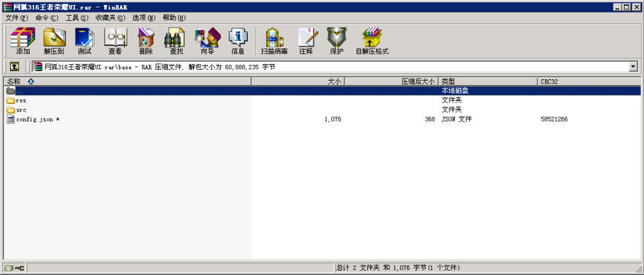Screen dimensions: 644x275
Task: Sort by 压缩后大小 column header
Action: [x=391, y=81]
